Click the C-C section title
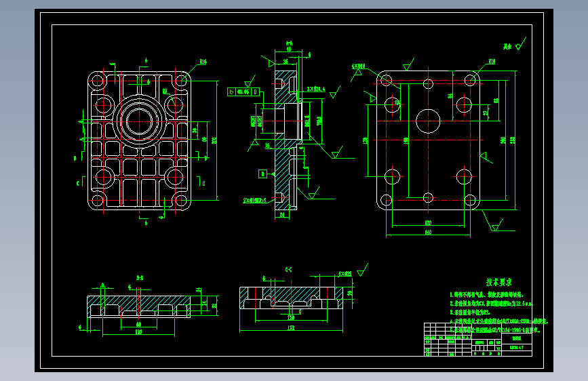Screen dimensions: 588x381 click(x=288, y=270)
